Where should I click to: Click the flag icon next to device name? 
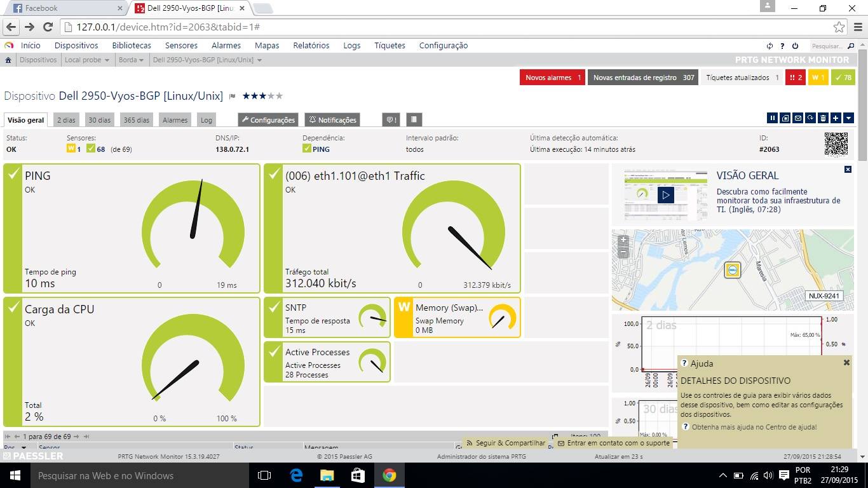click(233, 97)
